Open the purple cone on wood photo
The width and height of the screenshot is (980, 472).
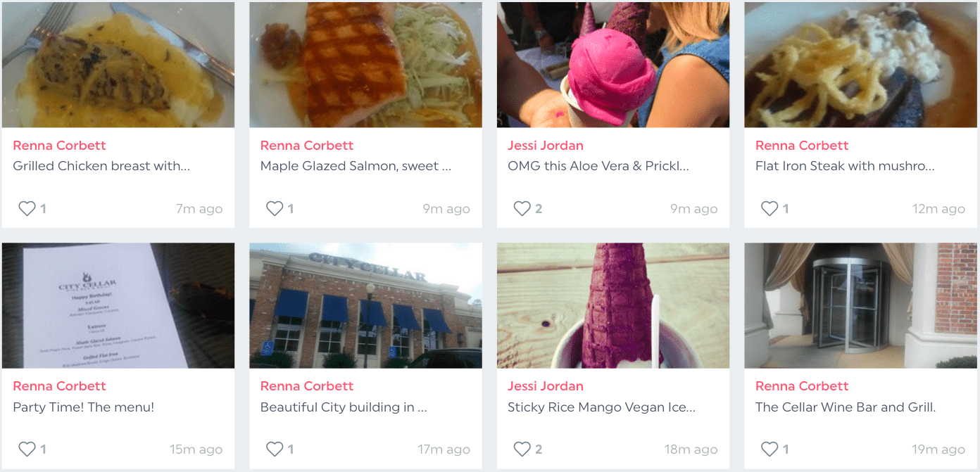coord(613,305)
